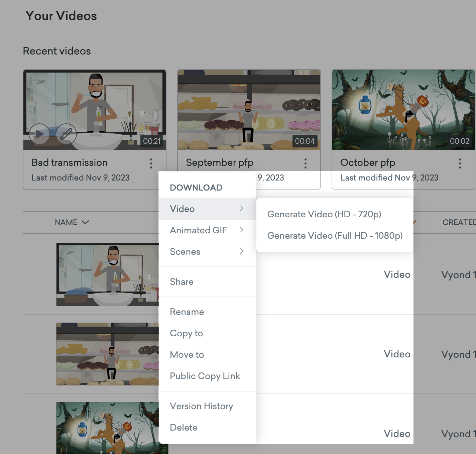Choose Scenes in the download menu
476x454 pixels.
208,252
